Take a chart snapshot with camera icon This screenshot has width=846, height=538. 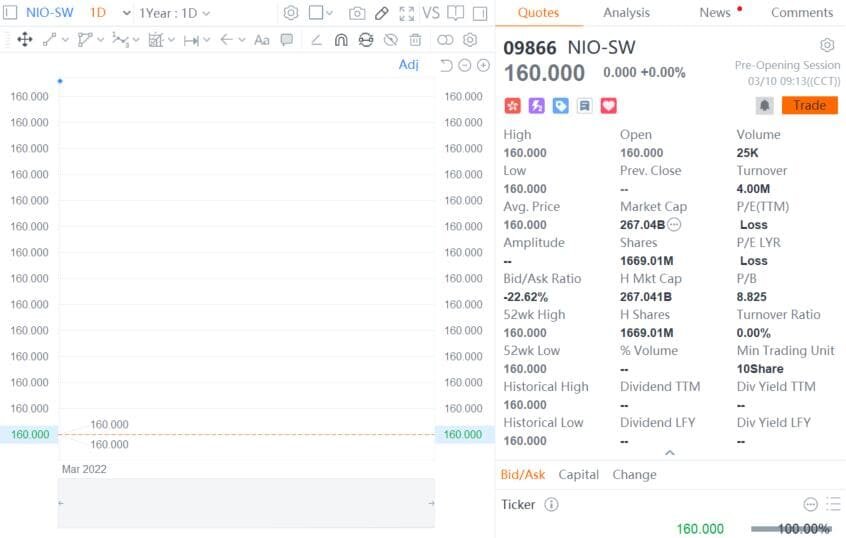pyautogui.click(x=357, y=13)
